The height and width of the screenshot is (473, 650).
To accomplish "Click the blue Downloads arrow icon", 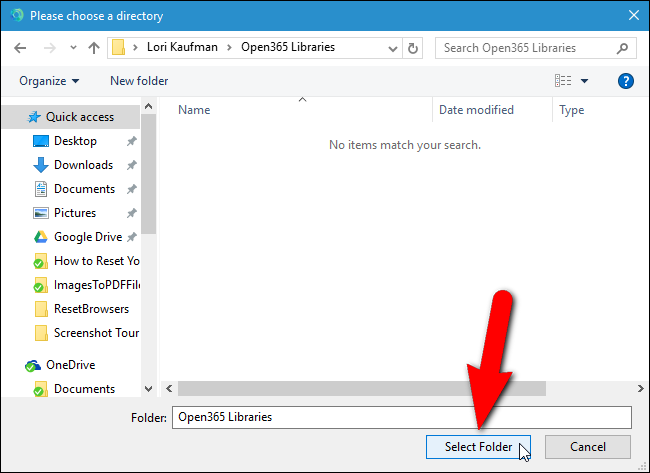I will (x=41, y=165).
